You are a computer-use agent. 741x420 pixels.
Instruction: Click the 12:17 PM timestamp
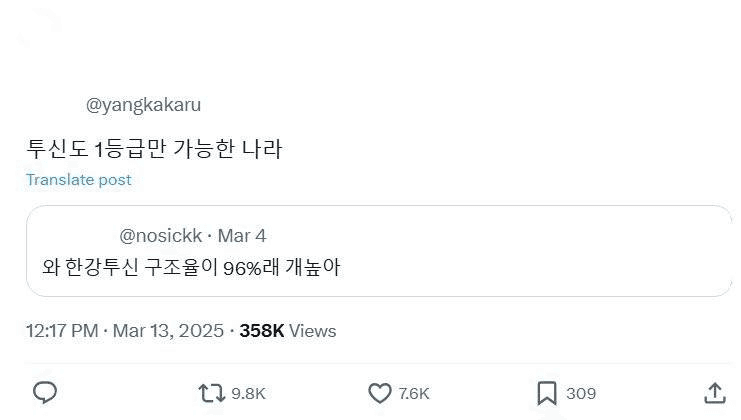pyautogui.click(x=62, y=331)
